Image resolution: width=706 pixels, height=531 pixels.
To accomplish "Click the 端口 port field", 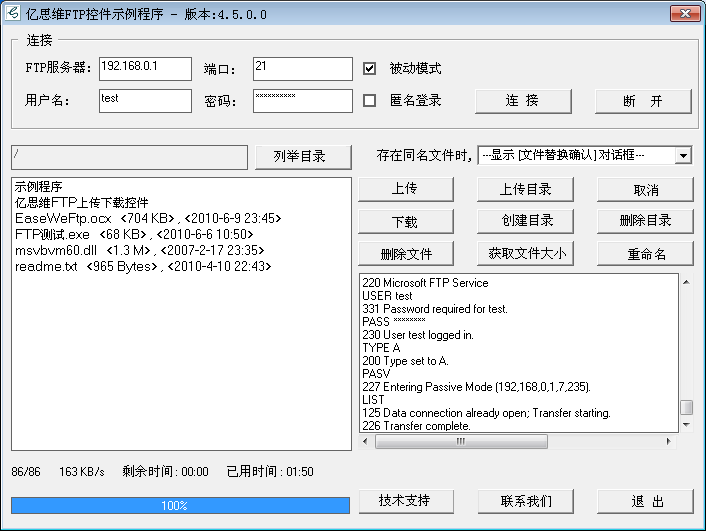I will tap(303, 69).
